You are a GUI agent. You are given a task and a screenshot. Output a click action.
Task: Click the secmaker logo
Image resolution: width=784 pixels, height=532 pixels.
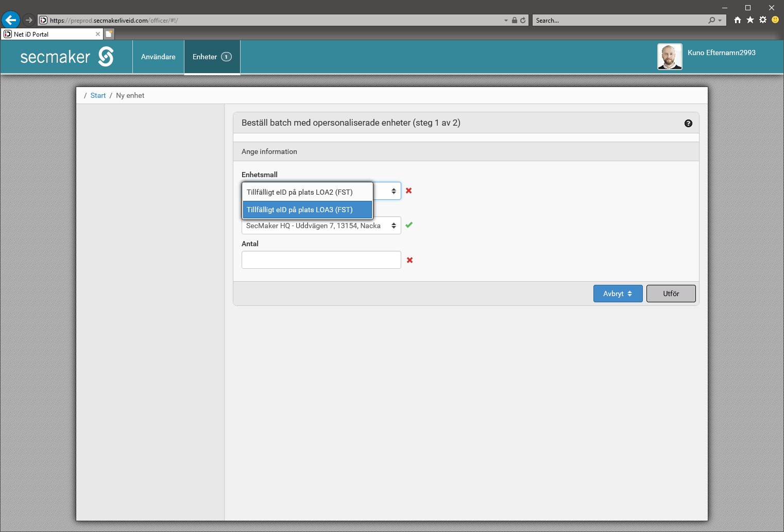[67, 57]
